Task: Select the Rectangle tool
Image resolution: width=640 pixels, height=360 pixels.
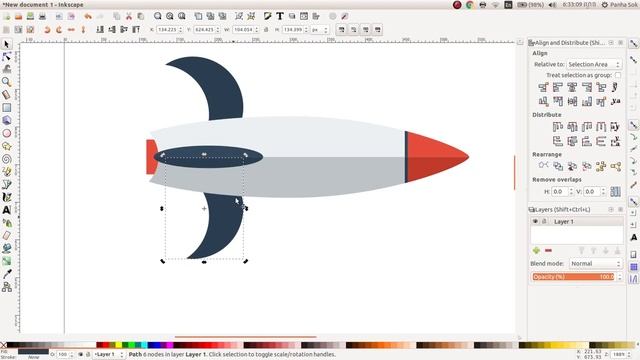Action: [x=7, y=108]
